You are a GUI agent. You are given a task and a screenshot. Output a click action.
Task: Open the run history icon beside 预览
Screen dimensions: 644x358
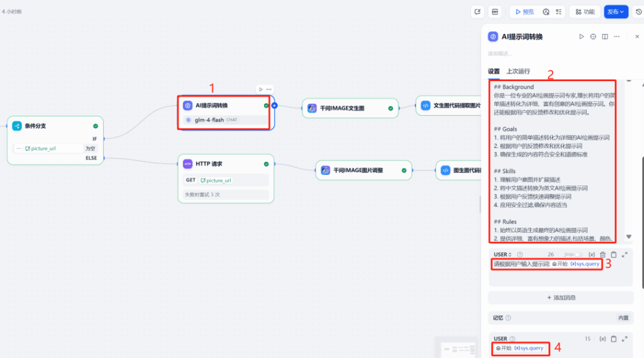546,12
